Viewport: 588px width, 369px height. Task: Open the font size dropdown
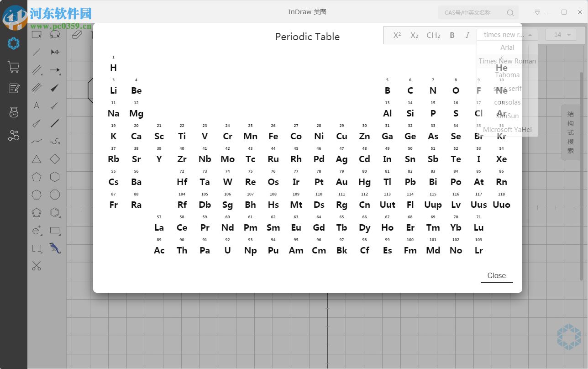tap(561, 35)
